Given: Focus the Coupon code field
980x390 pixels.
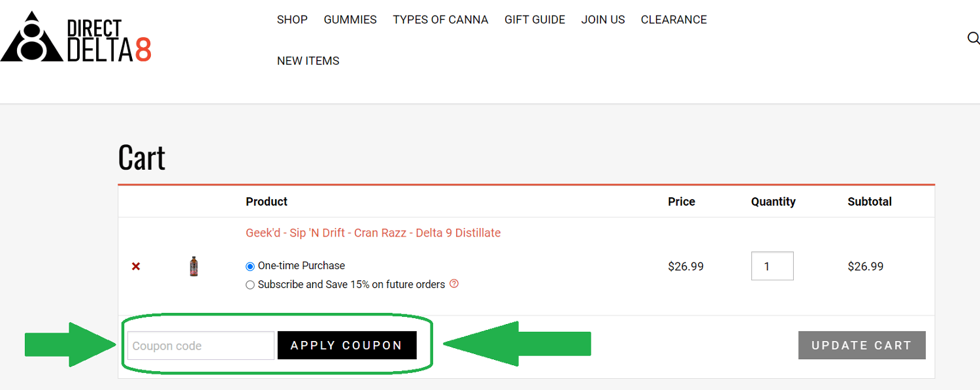Looking at the screenshot, I should coord(201,346).
